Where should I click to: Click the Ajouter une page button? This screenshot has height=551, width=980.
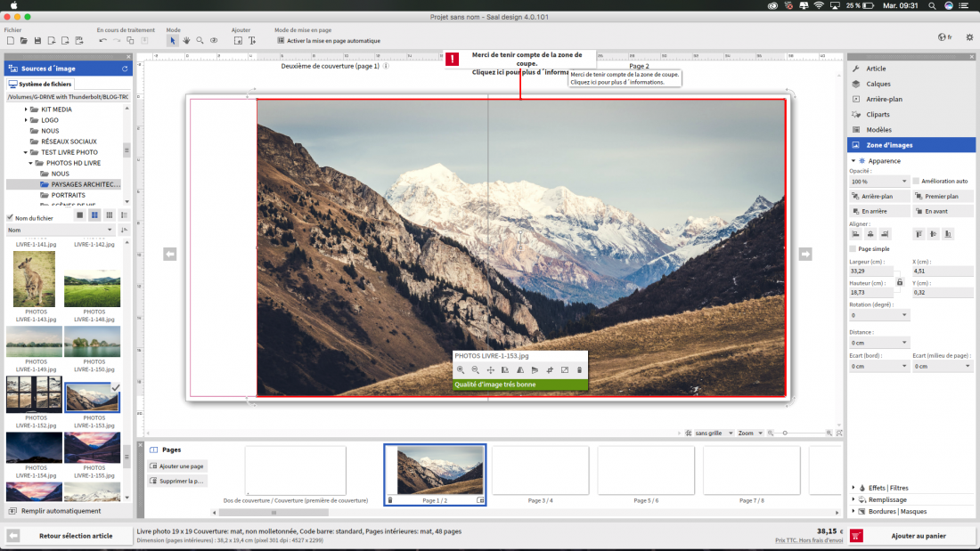pyautogui.click(x=177, y=466)
